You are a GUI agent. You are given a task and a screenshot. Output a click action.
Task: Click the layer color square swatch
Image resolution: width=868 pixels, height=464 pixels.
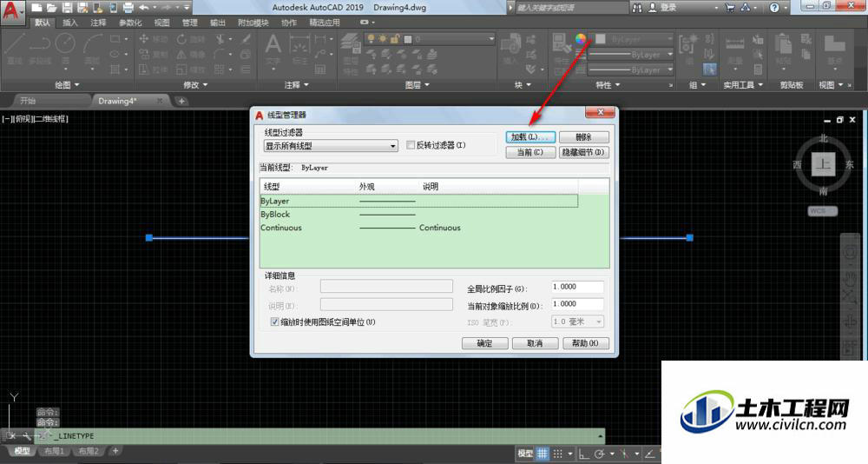[408, 39]
